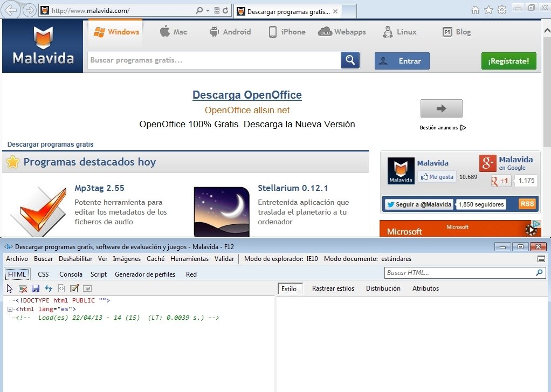551x392 pixels.
Task: Switch to the Script tab
Action: click(98, 274)
